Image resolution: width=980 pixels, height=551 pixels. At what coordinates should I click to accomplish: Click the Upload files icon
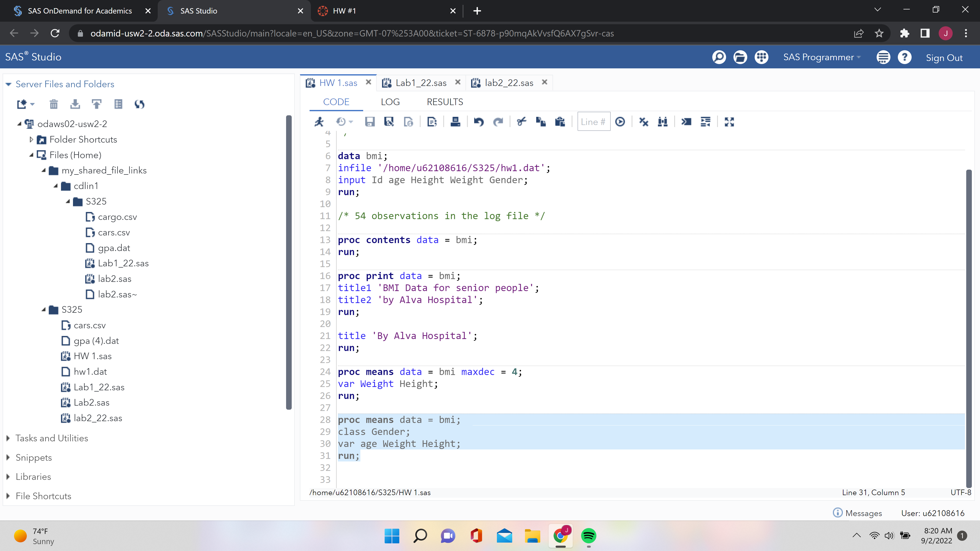point(97,104)
